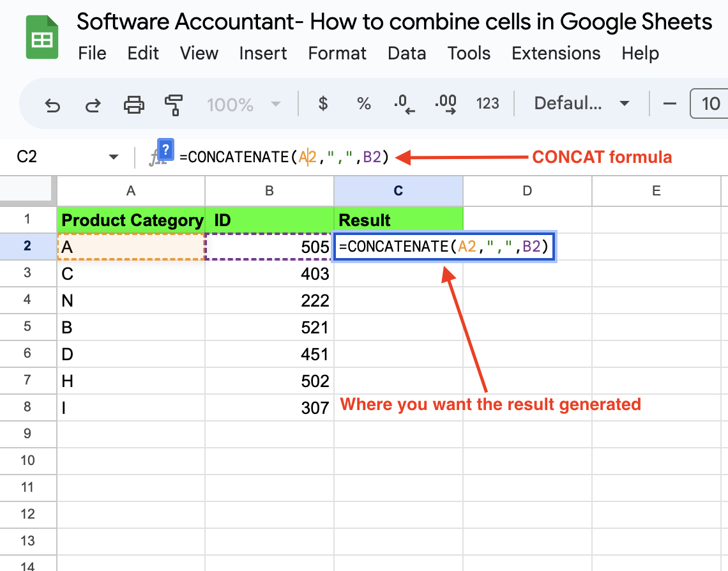Screen dimensions: 728x571
Task: Open the Format menu
Action: pos(337,54)
